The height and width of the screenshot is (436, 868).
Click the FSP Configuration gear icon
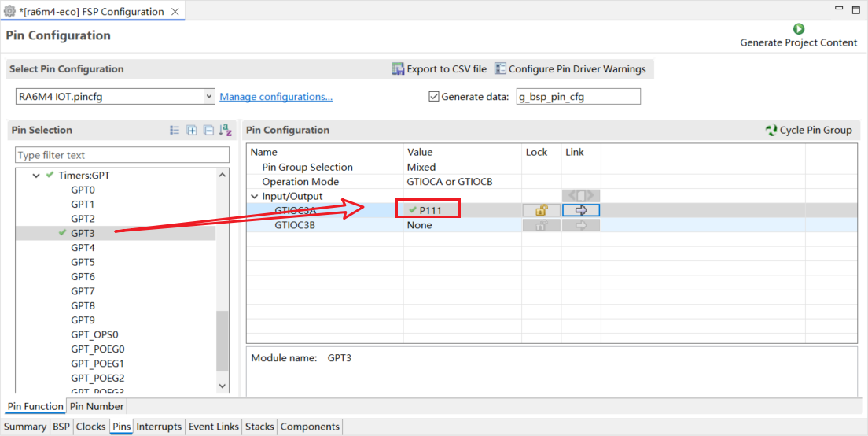coord(9,11)
